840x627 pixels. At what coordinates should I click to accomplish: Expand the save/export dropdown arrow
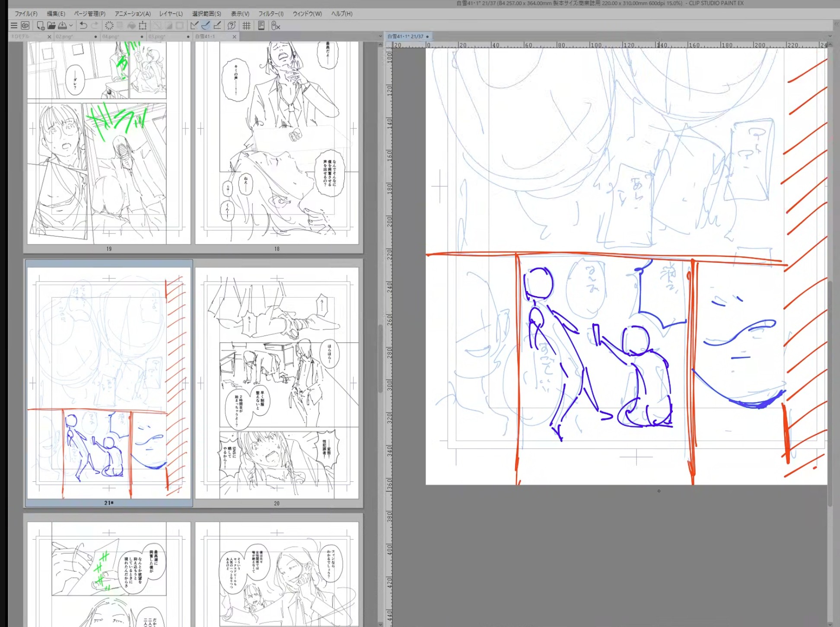coord(71,26)
